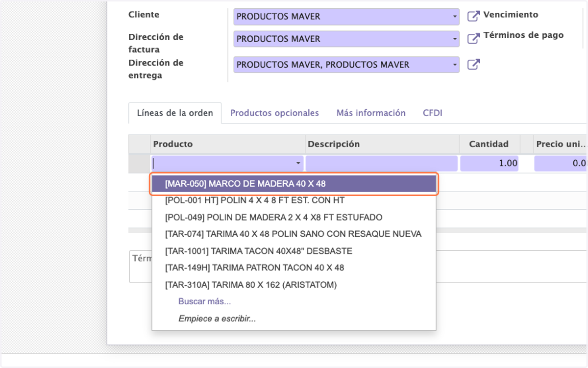588x368 pixels.
Task: Click the Términos de pago label
Action: 523,35
